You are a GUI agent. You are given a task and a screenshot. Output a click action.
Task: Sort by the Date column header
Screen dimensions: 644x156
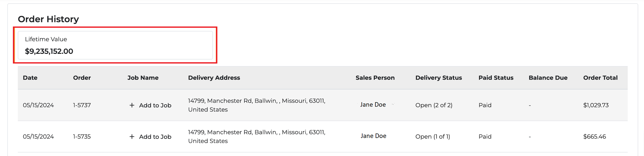[30, 78]
